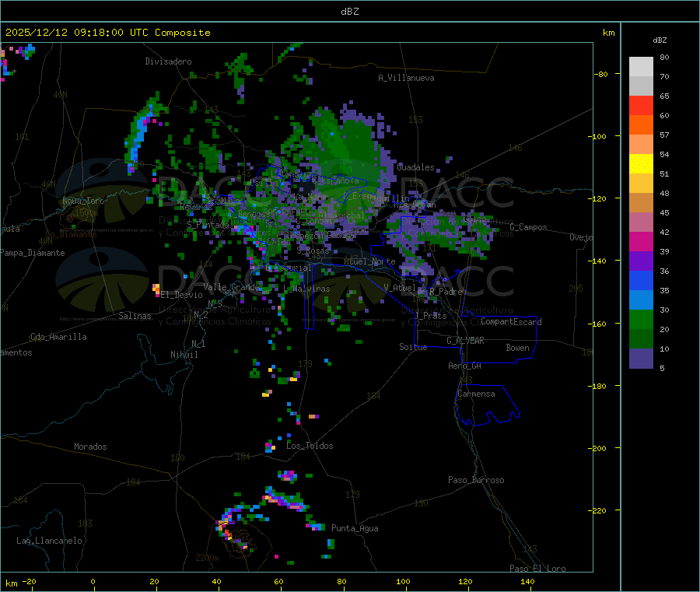
Task: Click the dBZ title at the top
Action: 349,12
